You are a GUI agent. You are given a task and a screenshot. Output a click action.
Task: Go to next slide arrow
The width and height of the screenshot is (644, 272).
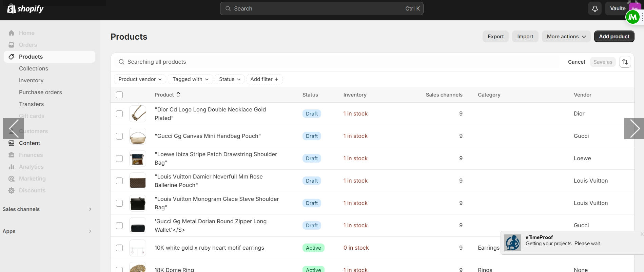[634, 128]
